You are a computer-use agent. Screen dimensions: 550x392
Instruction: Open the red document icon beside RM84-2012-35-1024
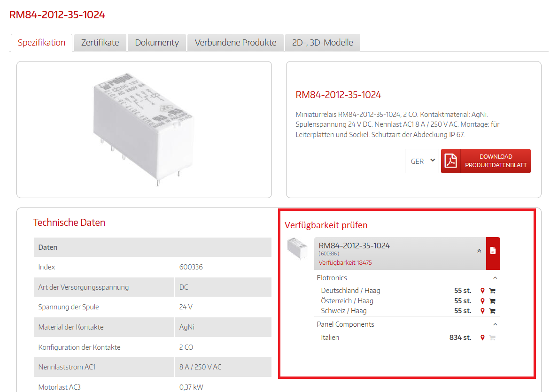pos(493,251)
